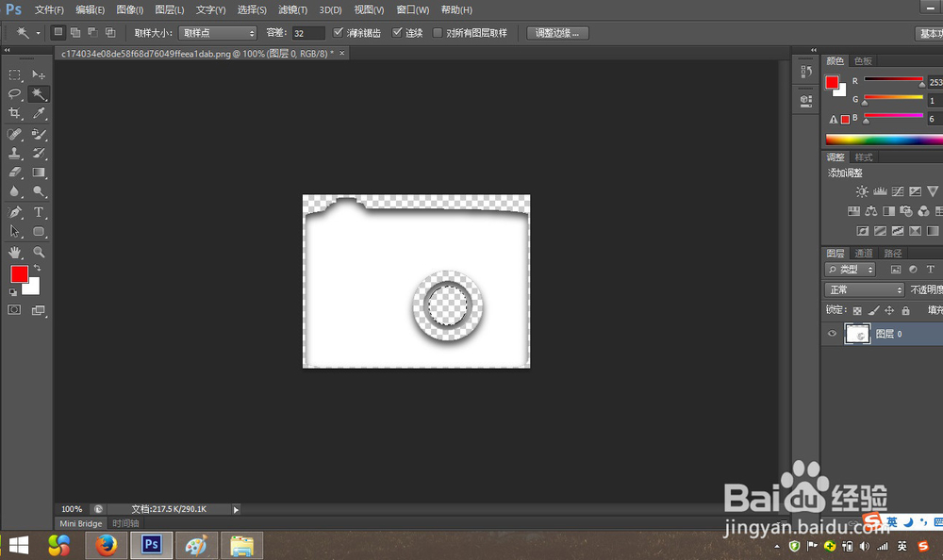The height and width of the screenshot is (560, 943).
Task: Select the Brush tool
Action: point(39,134)
